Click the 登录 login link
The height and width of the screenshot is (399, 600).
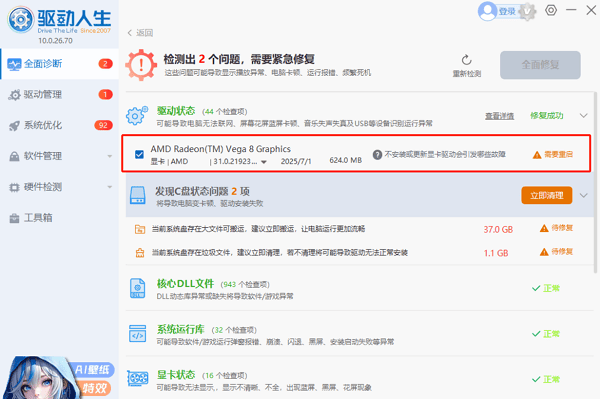(x=507, y=11)
